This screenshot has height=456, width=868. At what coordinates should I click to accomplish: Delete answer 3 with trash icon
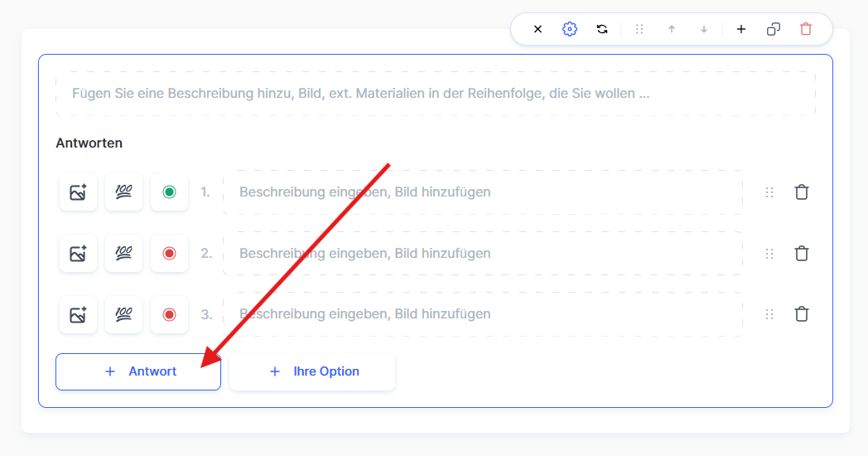click(x=801, y=314)
